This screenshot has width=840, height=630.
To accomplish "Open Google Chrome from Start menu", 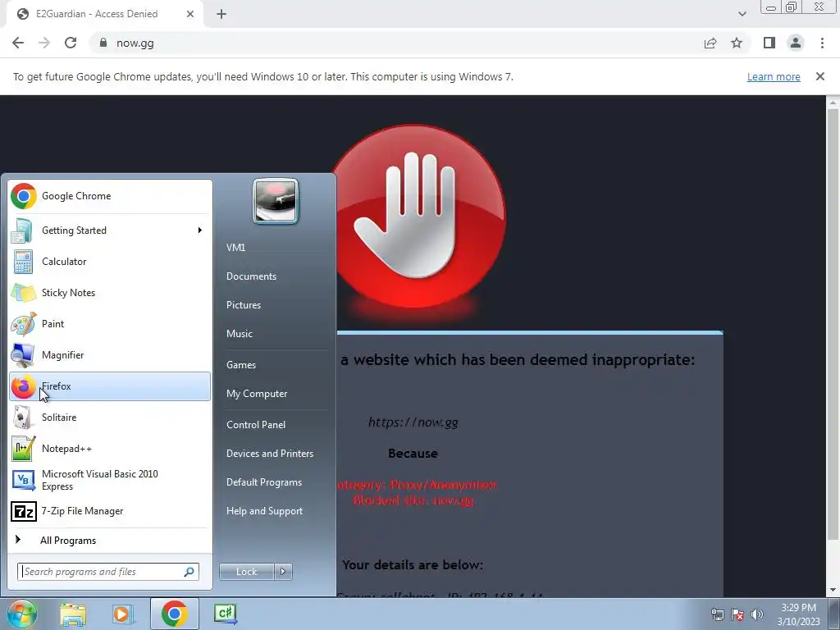I will click(x=110, y=196).
